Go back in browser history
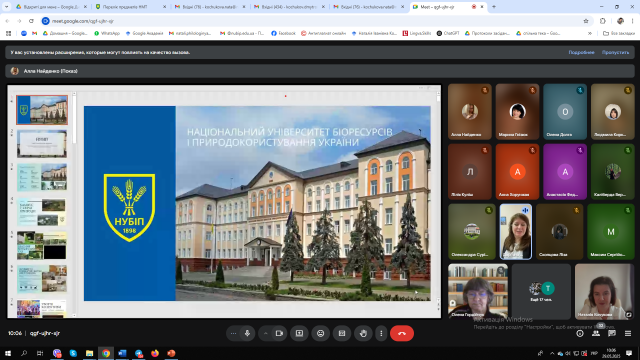 click(7, 21)
